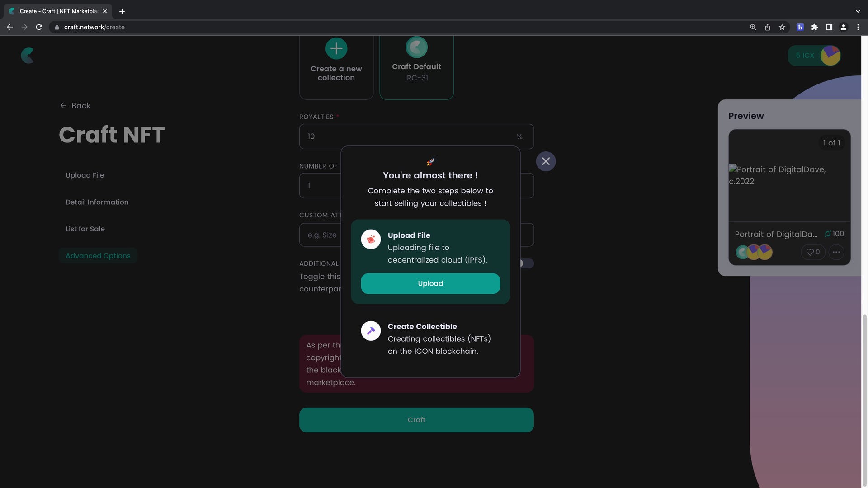Click the browser forward arrow
This screenshot has height=488, width=868.
click(x=24, y=27)
